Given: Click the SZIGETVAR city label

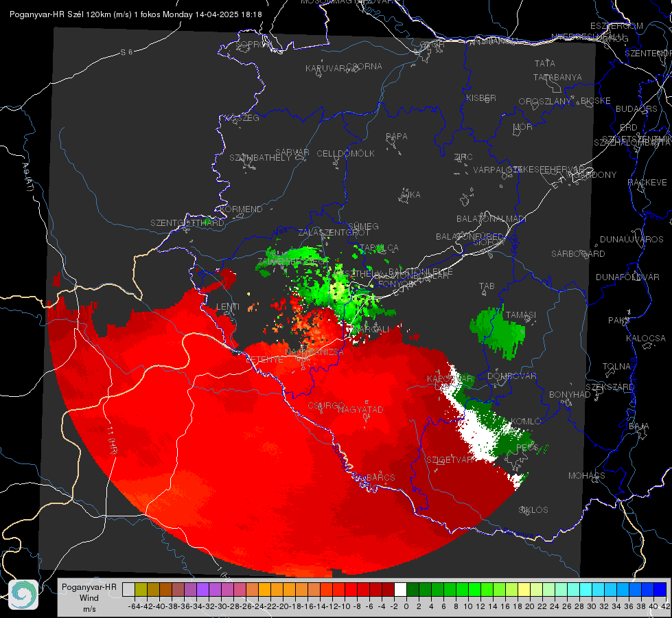Looking at the screenshot, I should tap(450, 460).
